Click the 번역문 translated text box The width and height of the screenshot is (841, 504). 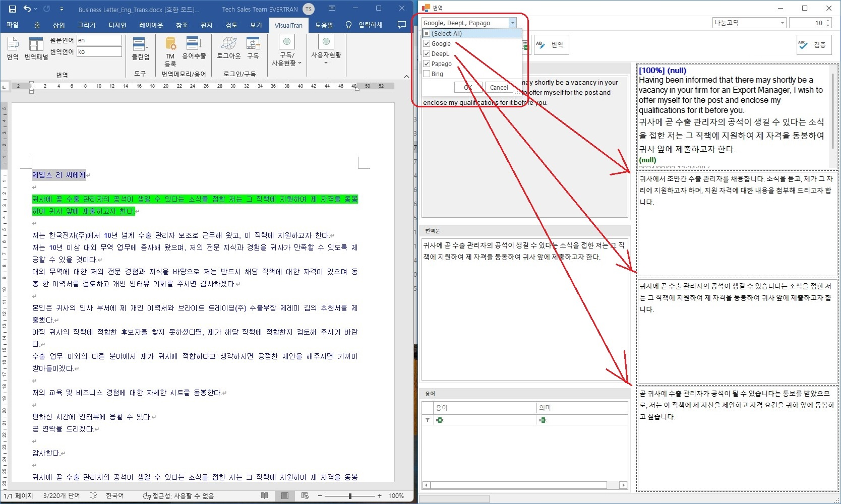click(x=525, y=309)
